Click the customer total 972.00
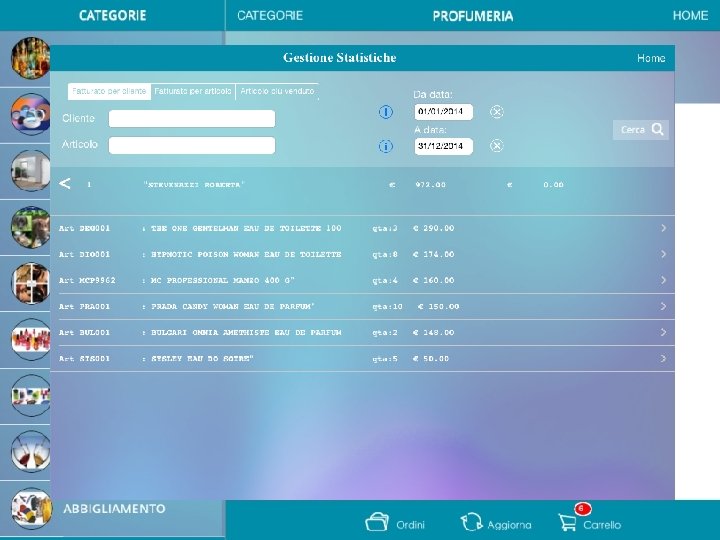The image size is (720, 540). point(430,185)
